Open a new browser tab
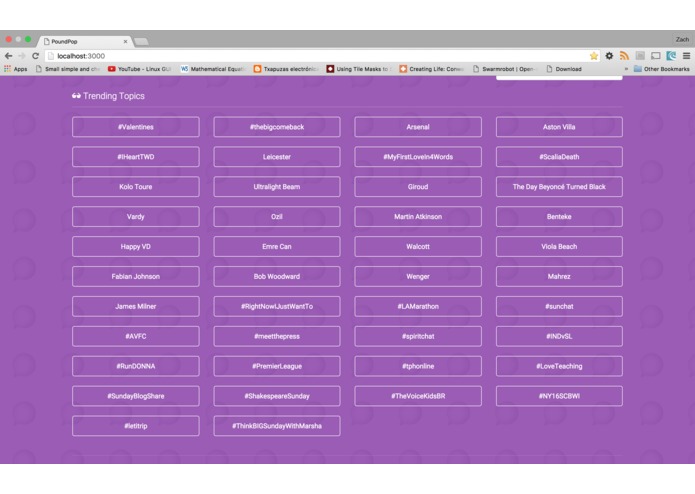695x494 pixels. point(141,42)
